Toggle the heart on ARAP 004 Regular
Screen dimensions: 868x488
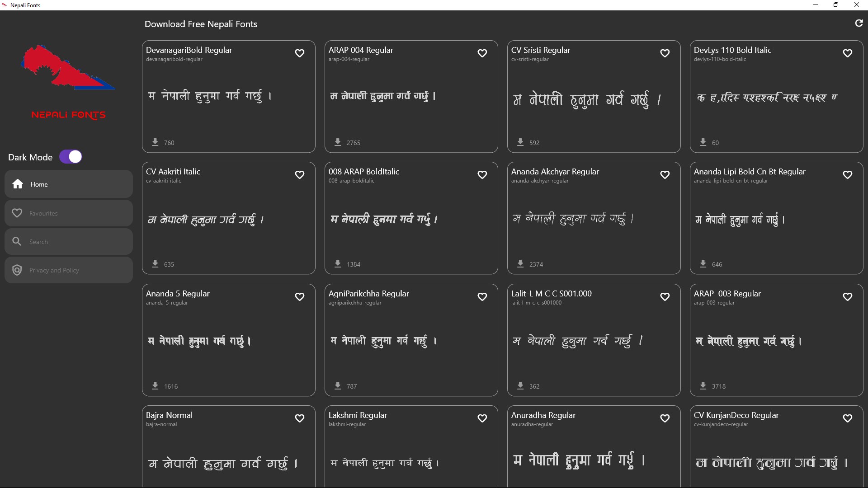click(x=482, y=53)
